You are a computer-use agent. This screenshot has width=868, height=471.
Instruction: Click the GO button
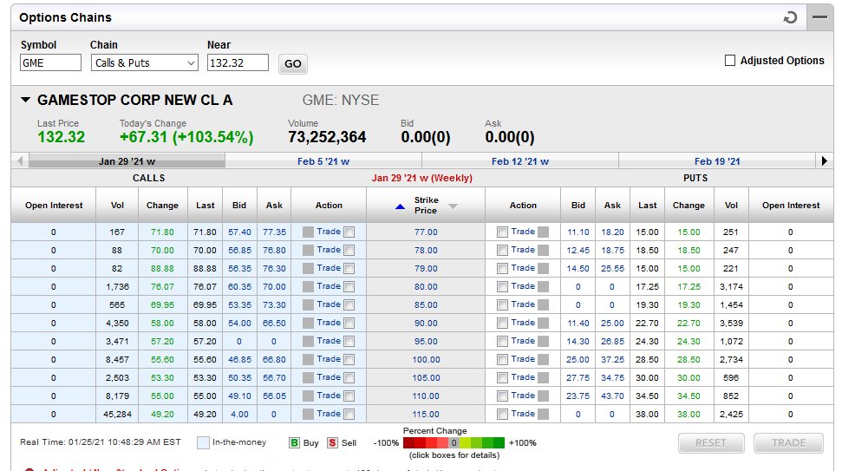pos(293,63)
